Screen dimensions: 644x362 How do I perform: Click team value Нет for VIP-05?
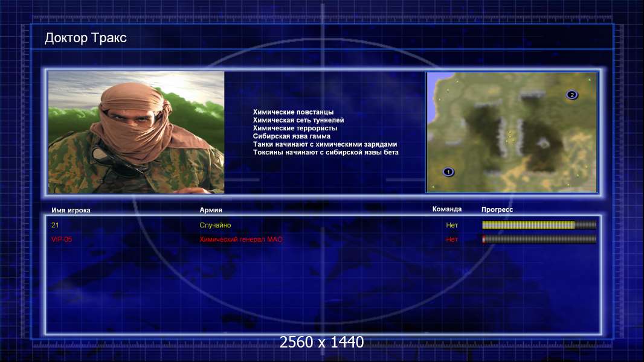click(x=452, y=240)
